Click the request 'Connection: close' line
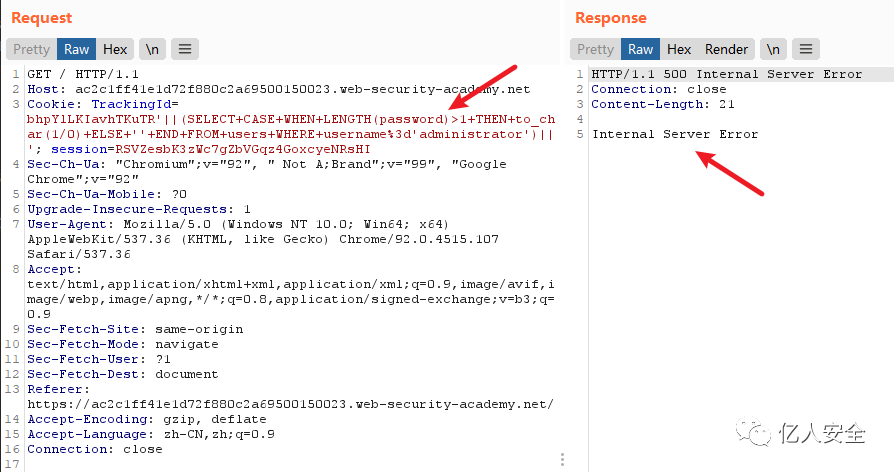The width and height of the screenshot is (894, 472). (95, 449)
